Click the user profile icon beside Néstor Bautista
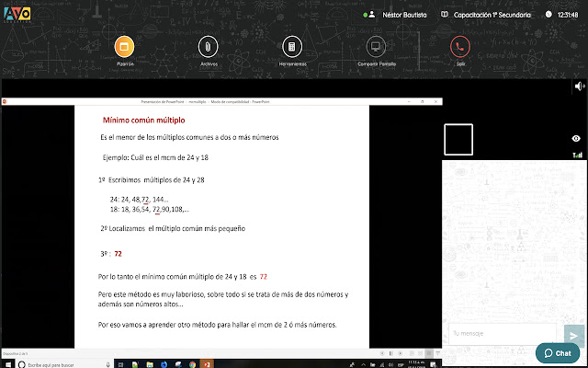Viewport: 588px width, 368px height. tap(371, 15)
